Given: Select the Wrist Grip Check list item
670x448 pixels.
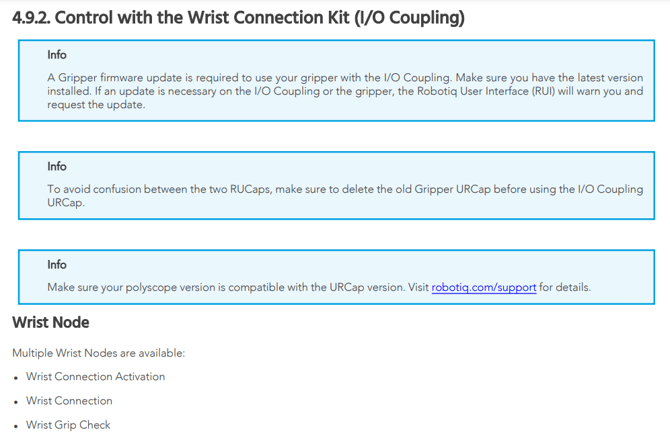Looking at the screenshot, I should (x=68, y=425).
